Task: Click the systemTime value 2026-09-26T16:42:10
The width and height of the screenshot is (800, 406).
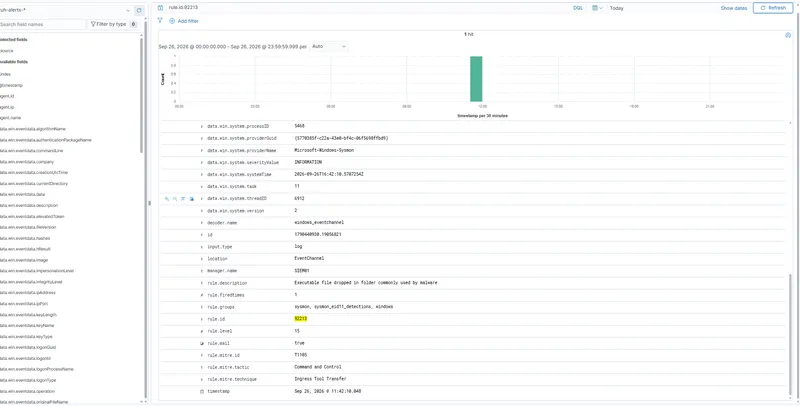Action: pos(329,174)
